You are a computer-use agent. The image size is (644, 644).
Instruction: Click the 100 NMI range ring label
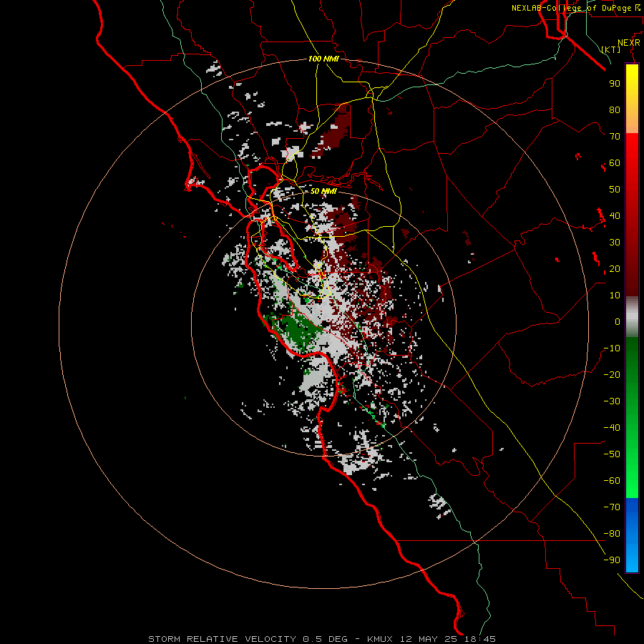323,59
